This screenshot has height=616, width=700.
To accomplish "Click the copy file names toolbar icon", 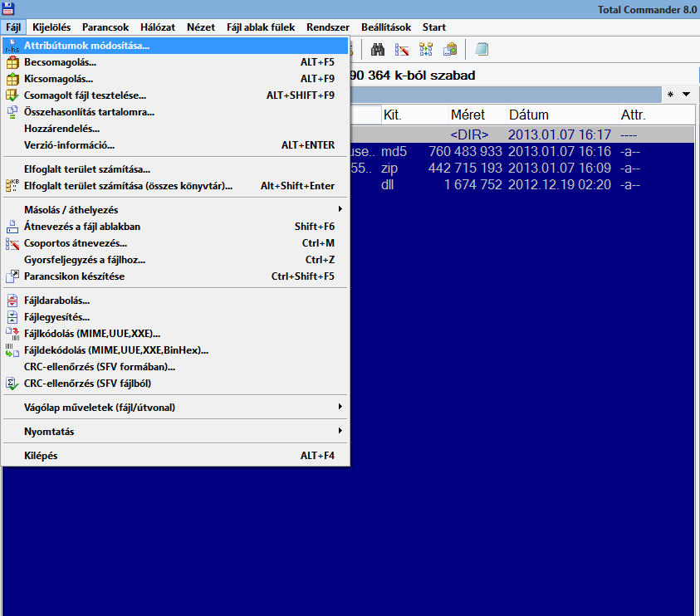I will tap(450, 49).
